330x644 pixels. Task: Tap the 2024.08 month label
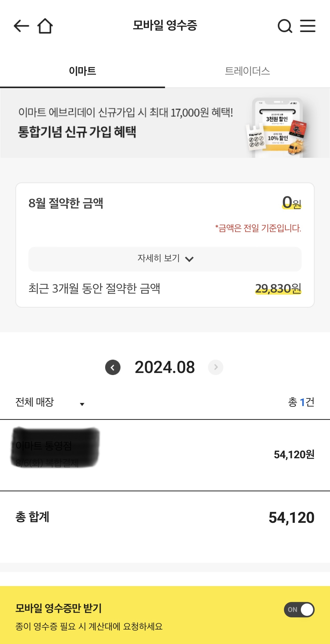tap(165, 367)
